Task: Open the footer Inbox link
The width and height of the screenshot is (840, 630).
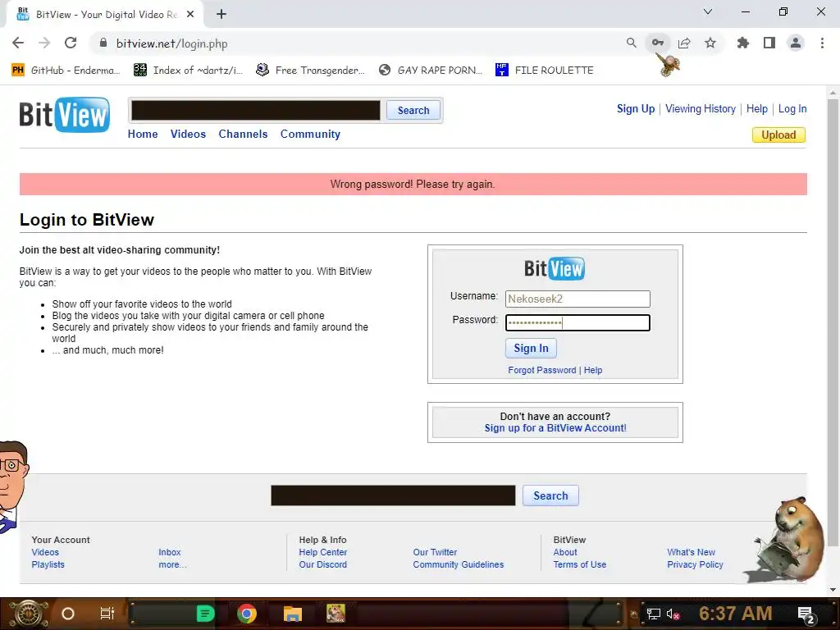Action: coord(169,552)
